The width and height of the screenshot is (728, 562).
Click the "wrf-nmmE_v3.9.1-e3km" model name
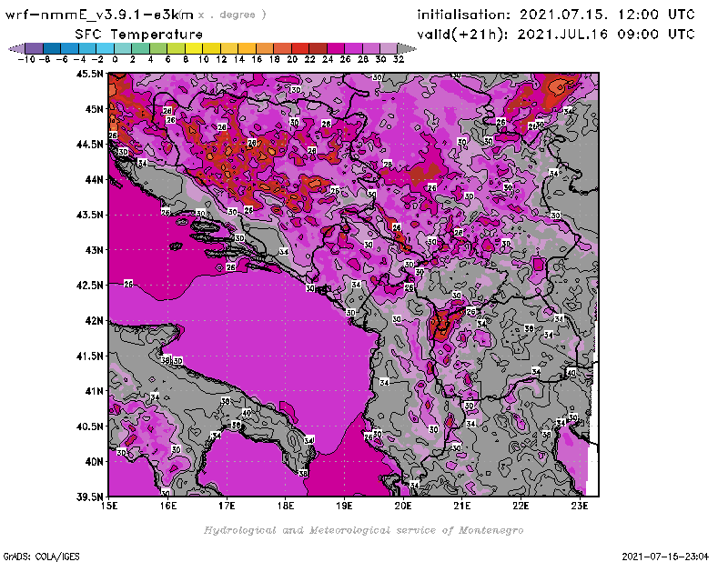pyautogui.click(x=99, y=15)
